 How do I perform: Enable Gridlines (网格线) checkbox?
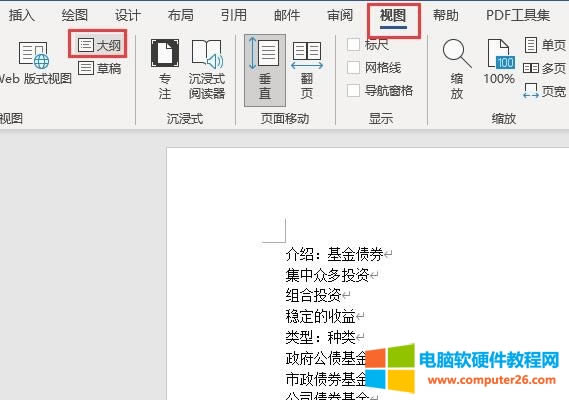pos(353,68)
